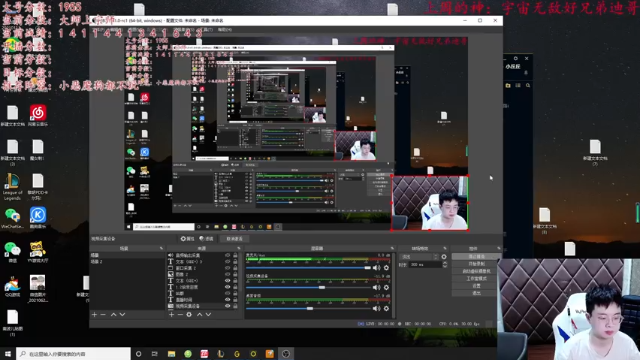Select the 视频采集设备 source row

point(203,306)
